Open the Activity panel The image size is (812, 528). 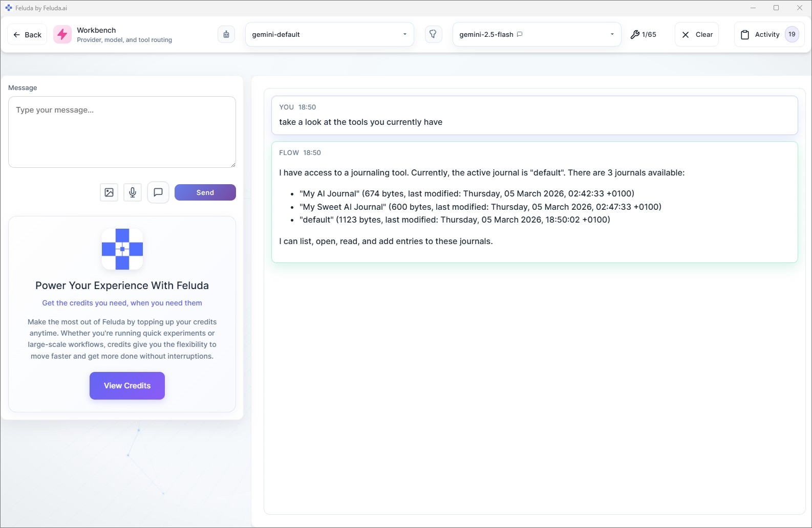[769, 34]
